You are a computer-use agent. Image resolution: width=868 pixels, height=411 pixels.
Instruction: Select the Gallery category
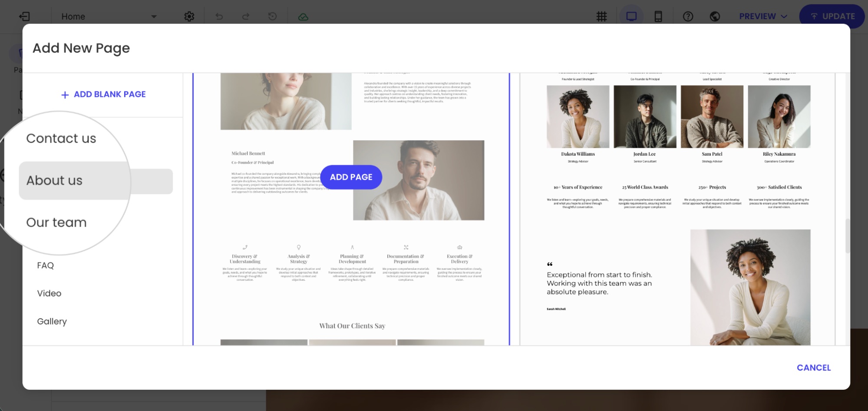click(x=52, y=322)
